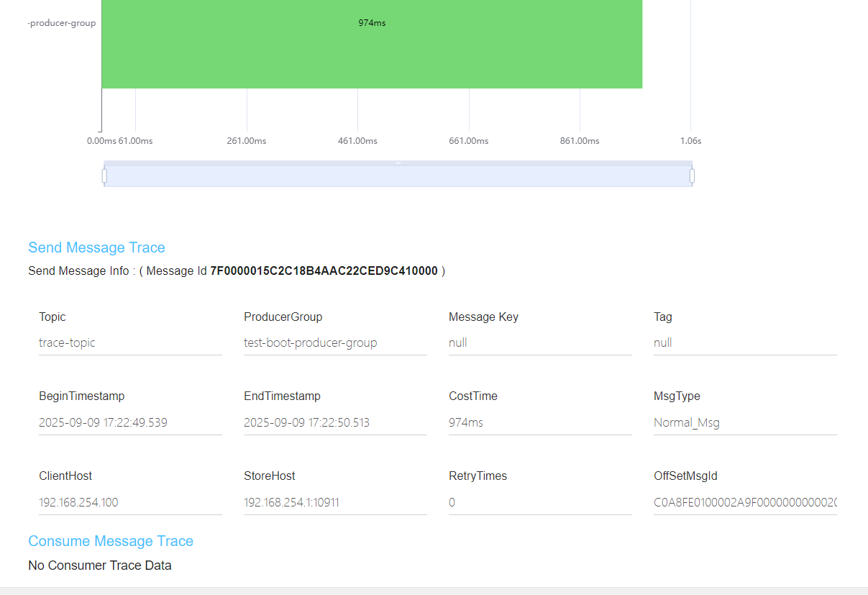868x595 pixels.
Task: Click the StoreHost field label
Action: click(x=270, y=476)
